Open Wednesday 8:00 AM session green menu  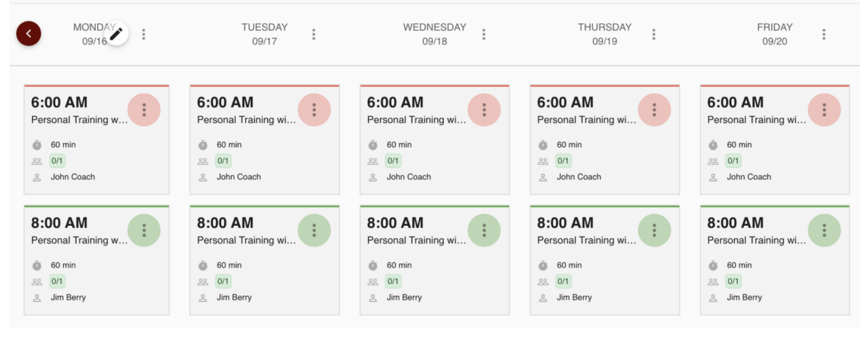click(x=484, y=230)
